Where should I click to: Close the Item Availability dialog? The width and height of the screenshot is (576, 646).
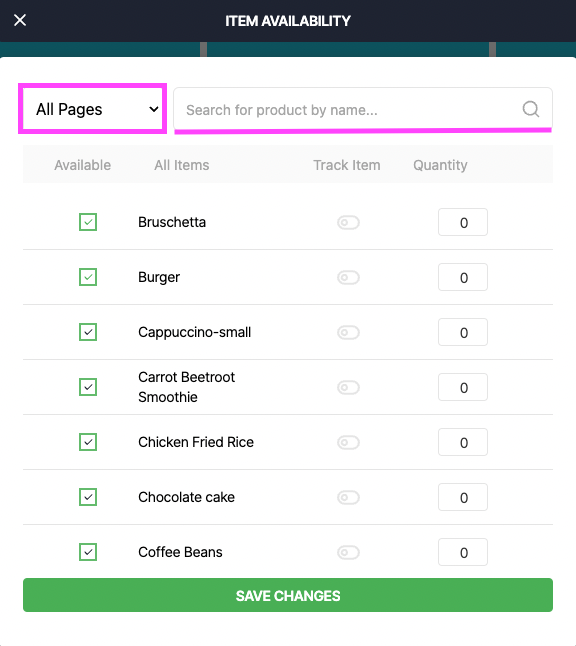coord(20,20)
